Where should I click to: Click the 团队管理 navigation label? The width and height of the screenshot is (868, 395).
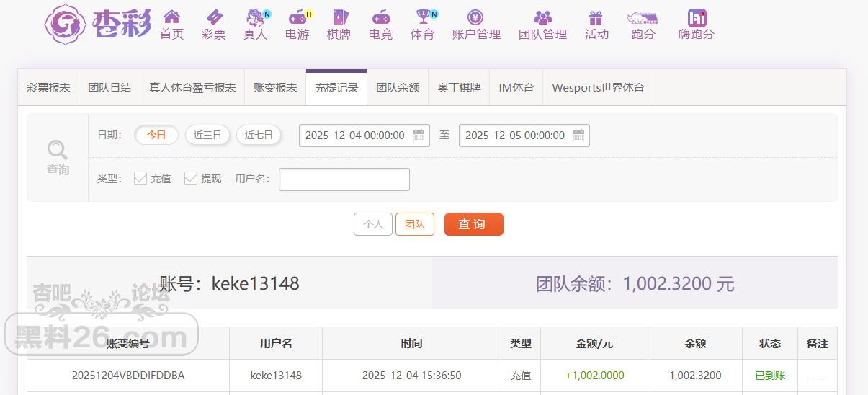pyautogui.click(x=543, y=34)
